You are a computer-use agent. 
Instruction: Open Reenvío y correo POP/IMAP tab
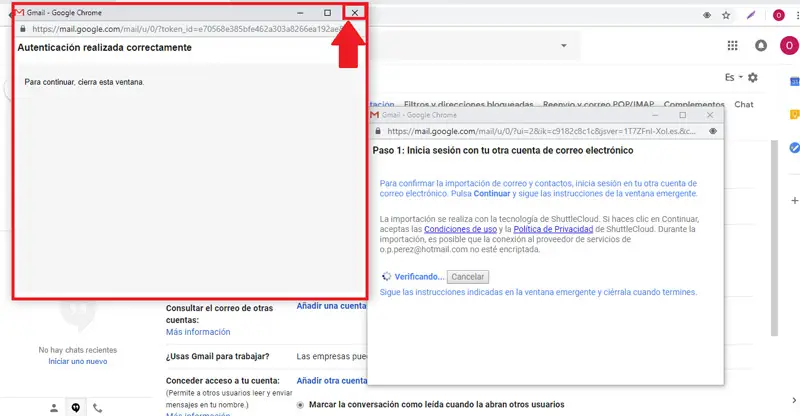click(598, 104)
